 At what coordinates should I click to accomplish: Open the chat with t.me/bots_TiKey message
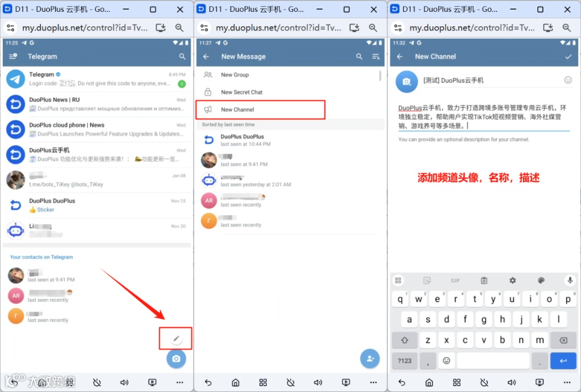pos(97,180)
